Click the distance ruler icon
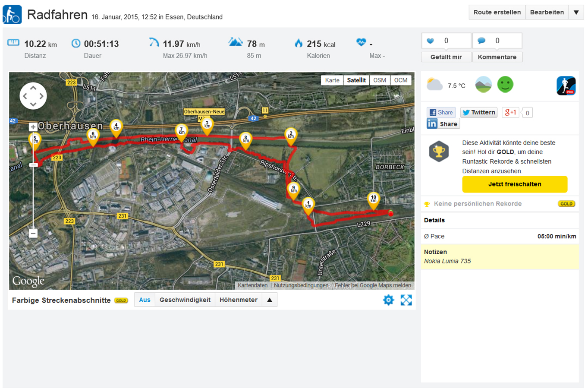 point(13,42)
